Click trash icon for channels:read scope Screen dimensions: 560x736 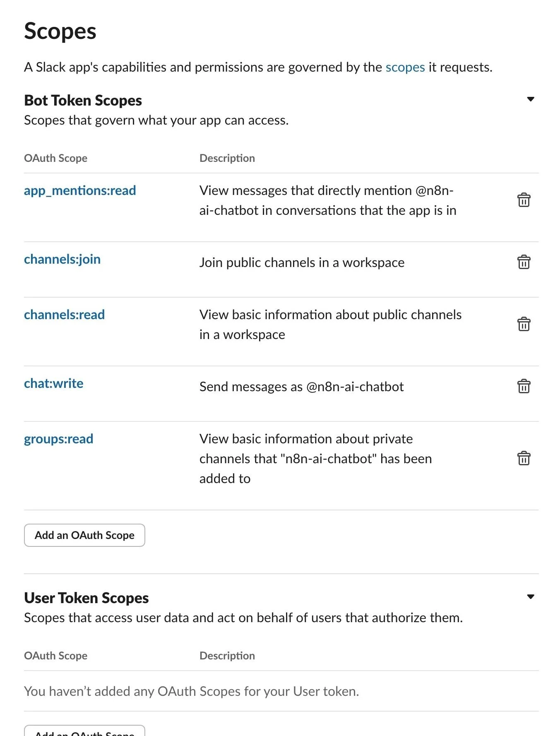click(524, 324)
